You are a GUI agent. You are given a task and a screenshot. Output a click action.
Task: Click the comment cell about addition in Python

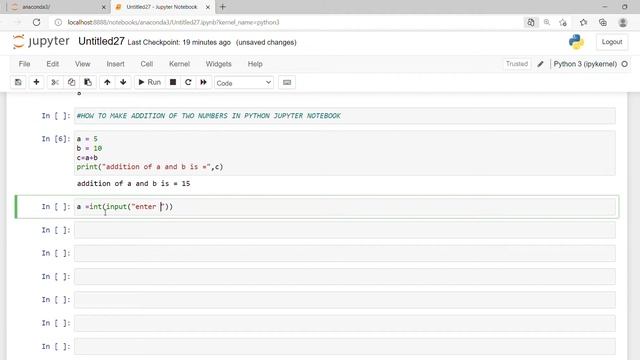point(344,116)
